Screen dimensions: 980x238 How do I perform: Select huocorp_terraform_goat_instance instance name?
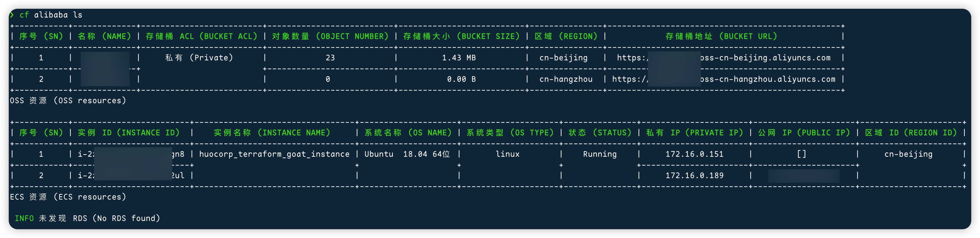274,154
